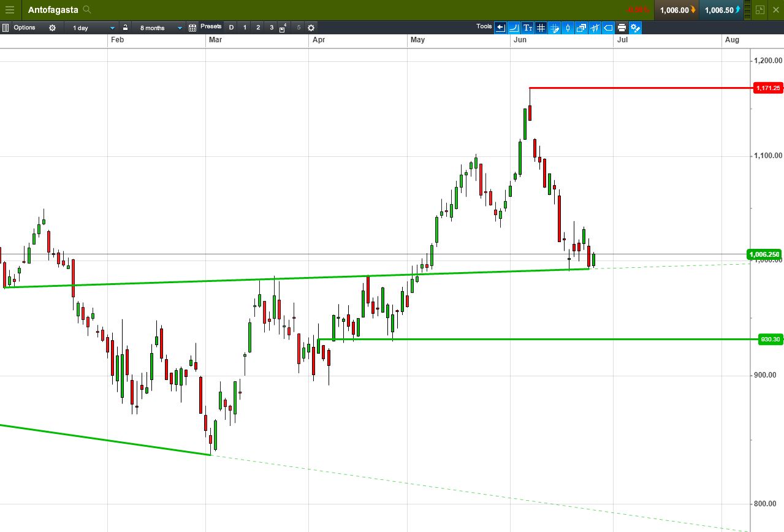The height and width of the screenshot is (532, 784).
Task: Toggle the grid lines tool
Action: point(541,28)
